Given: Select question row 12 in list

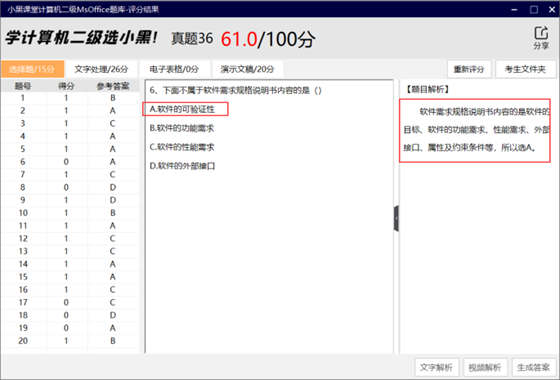Looking at the screenshot, I should [x=70, y=239].
